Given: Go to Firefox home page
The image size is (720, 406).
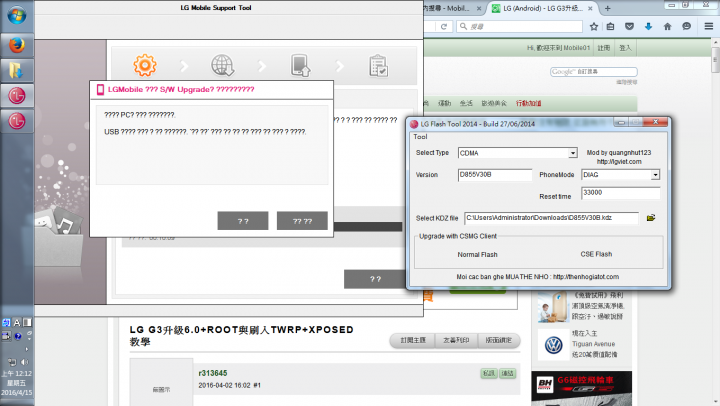Looking at the screenshot, I should tap(668, 27).
